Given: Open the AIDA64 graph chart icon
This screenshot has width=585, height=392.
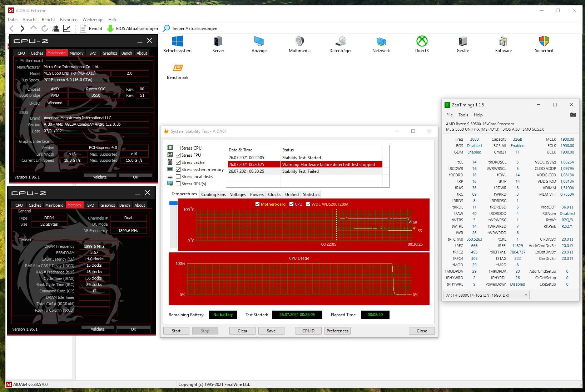Looking at the screenshot, I should point(67,29).
